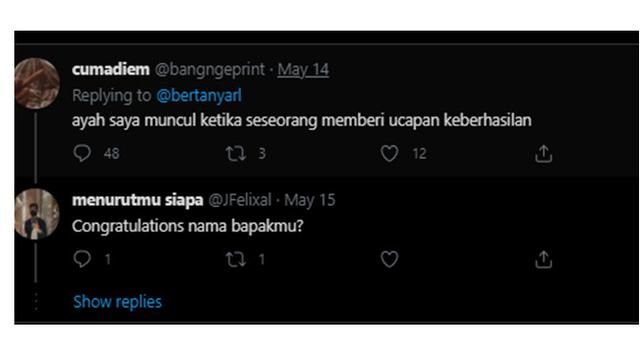
Task: Reply to cumadiem's tweet via comment icon
Action: coord(82,153)
